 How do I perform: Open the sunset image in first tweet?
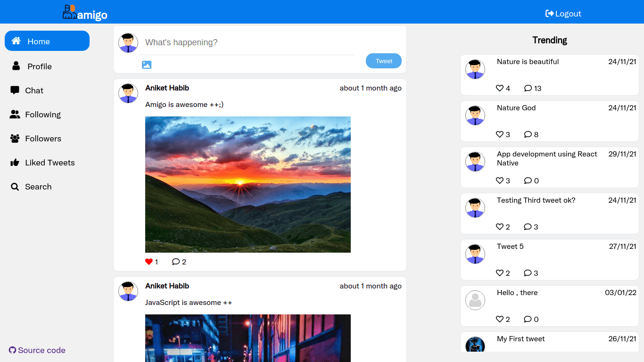248,184
